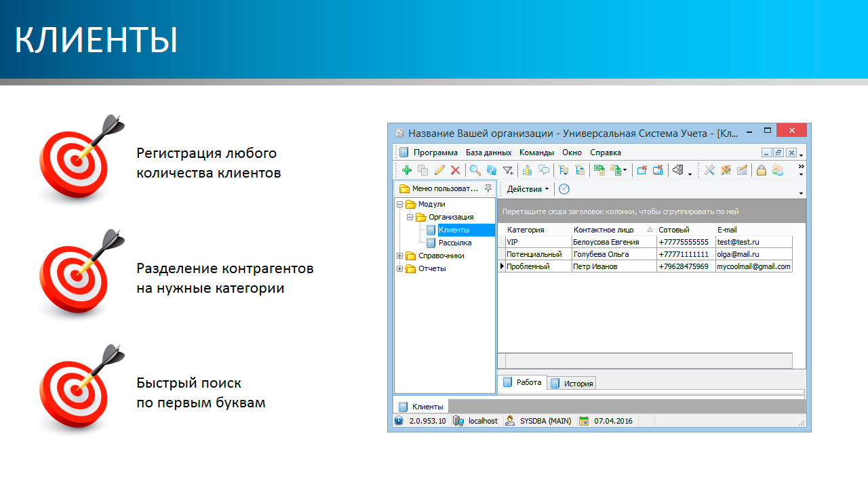The width and height of the screenshot is (868, 488).
Task: Switch to the История tab
Action: 572,384
